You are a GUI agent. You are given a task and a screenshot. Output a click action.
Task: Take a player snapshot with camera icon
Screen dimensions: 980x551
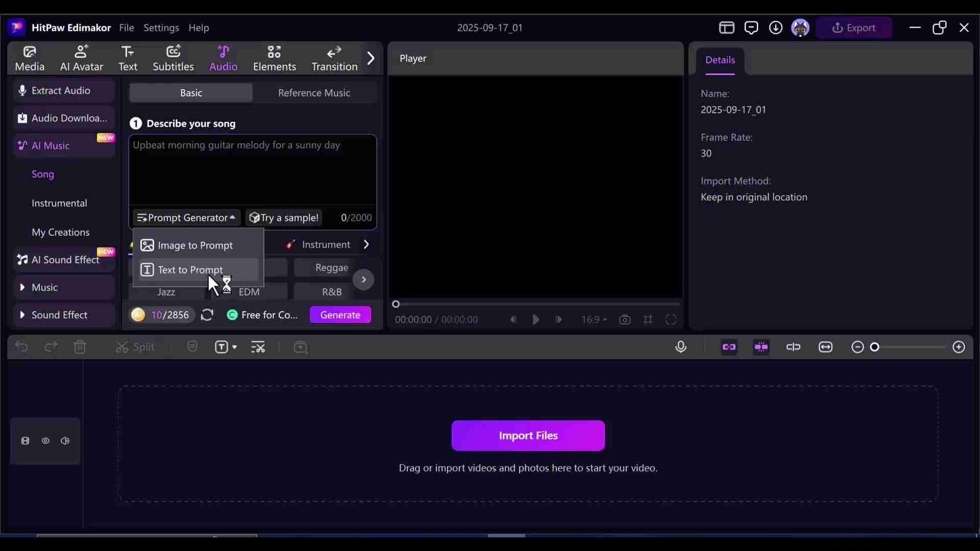point(625,320)
